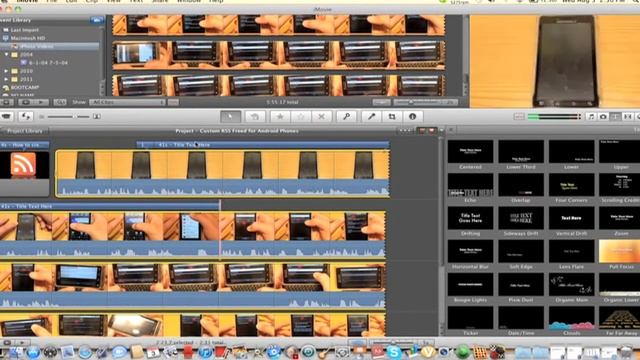The image size is (640, 360).
Task: Open the transitions browser
Action: [628, 117]
